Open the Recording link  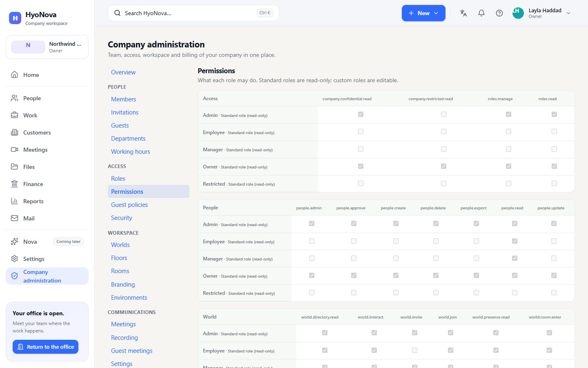125,338
